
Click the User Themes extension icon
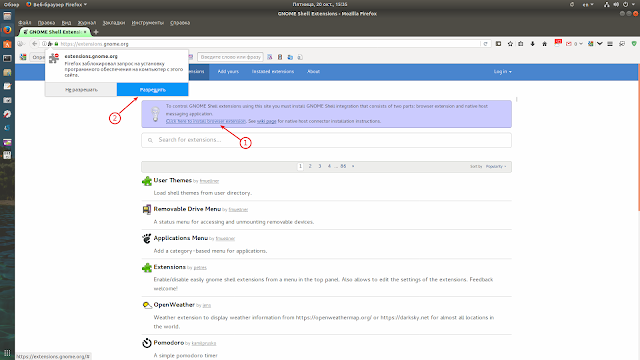[147, 181]
